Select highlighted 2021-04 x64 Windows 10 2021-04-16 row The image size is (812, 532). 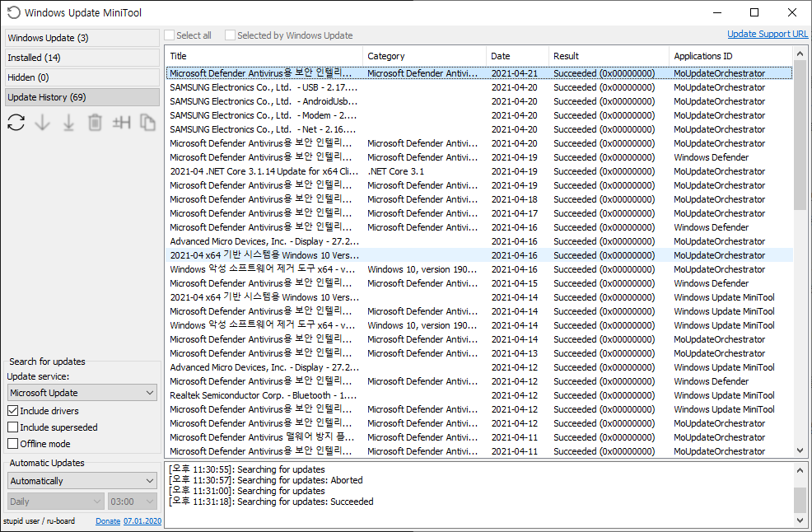pyautogui.click(x=479, y=255)
